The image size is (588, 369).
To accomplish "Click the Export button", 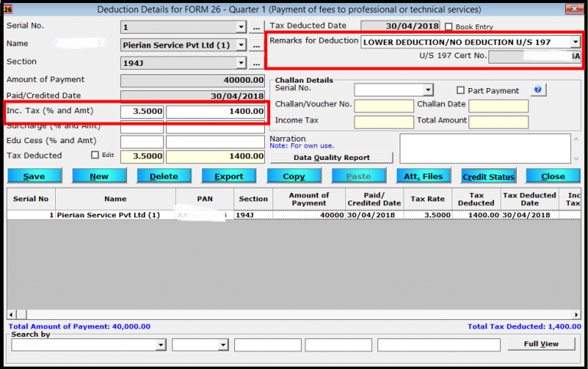I will pyautogui.click(x=229, y=176).
